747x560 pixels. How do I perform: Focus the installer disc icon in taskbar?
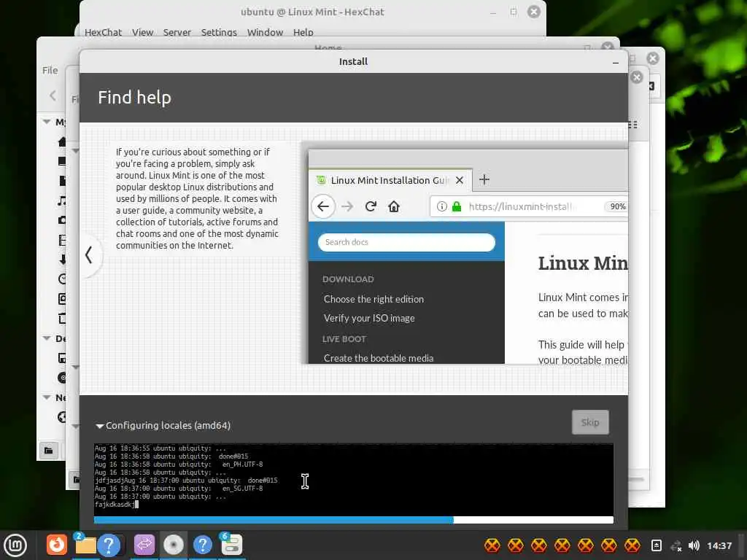(x=174, y=545)
